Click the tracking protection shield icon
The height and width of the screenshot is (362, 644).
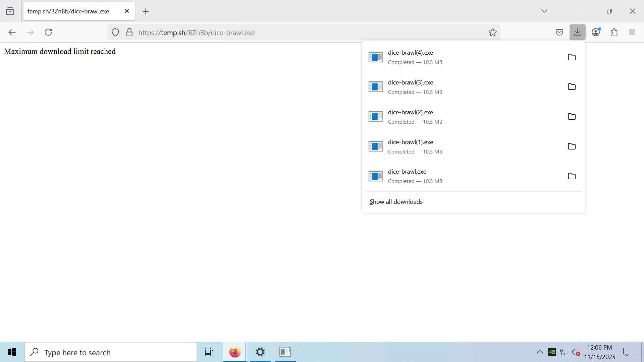tap(115, 33)
